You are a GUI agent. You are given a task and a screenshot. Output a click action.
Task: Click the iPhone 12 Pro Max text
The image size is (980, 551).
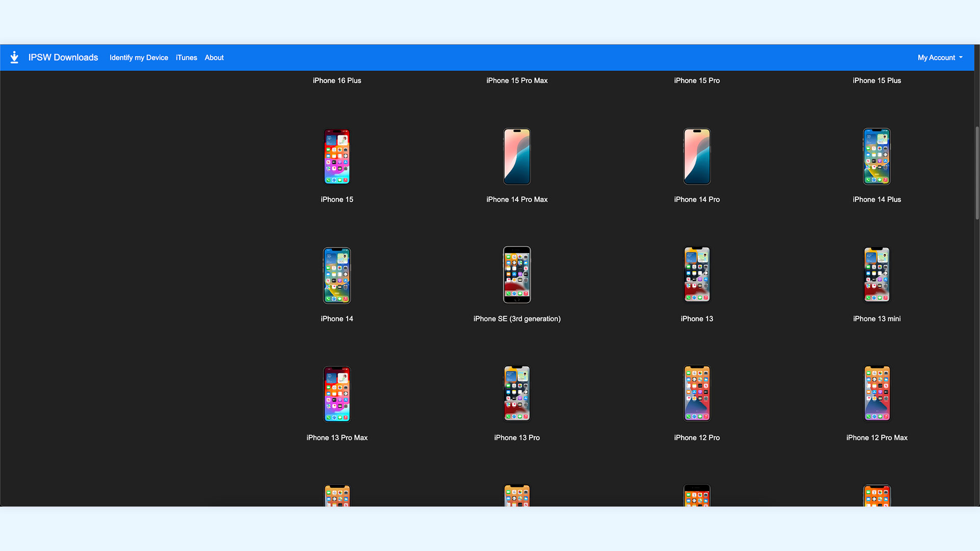tap(877, 438)
